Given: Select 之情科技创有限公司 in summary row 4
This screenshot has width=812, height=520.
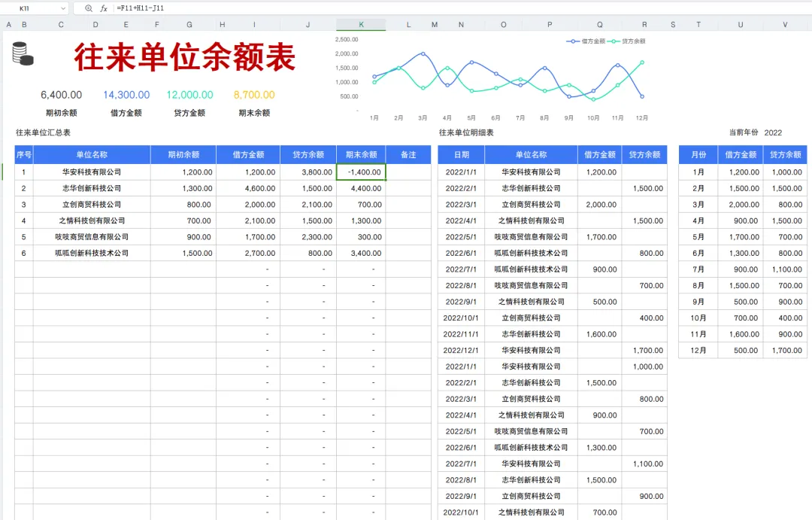Looking at the screenshot, I should (x=92, y=220).
